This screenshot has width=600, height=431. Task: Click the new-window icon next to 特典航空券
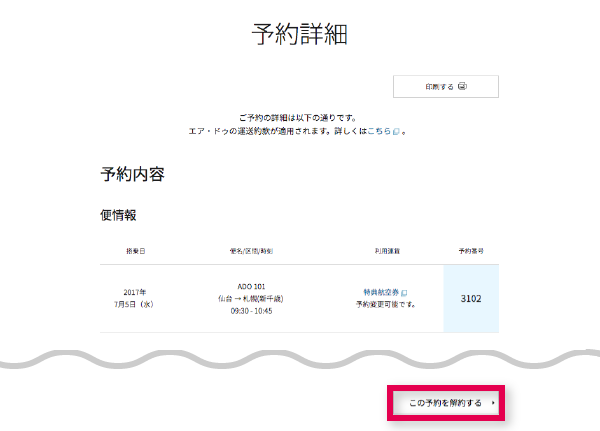tap(404, 293)
